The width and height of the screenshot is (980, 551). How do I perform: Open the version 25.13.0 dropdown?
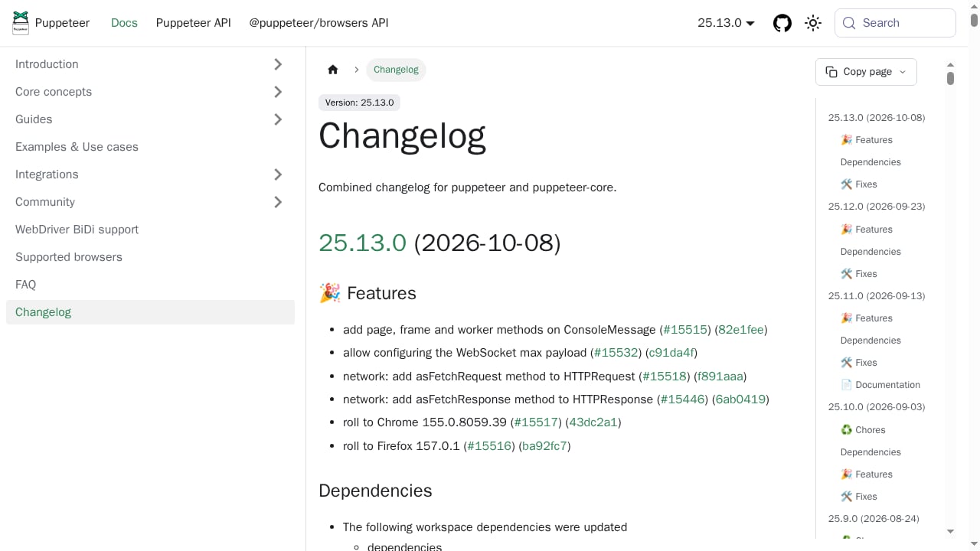(x=726, y=23)
